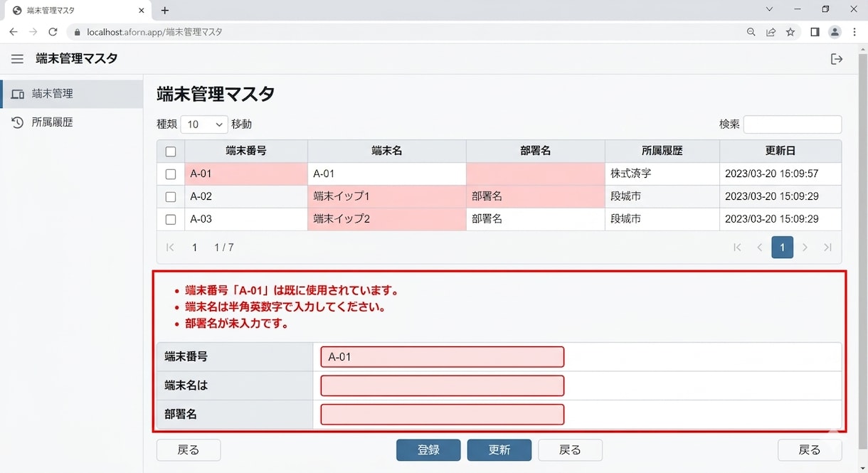Focus the 端末番号 input containing A-01

(x=442, y=357)
